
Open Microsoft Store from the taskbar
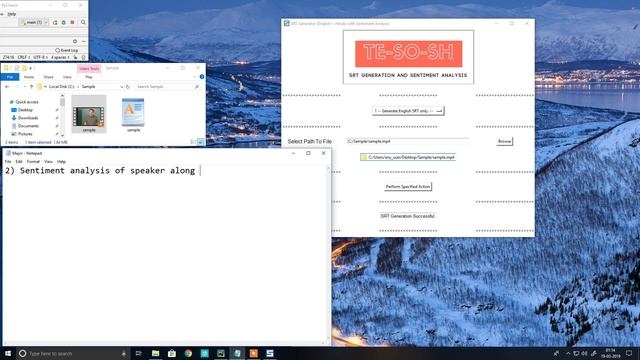[172, 353]
